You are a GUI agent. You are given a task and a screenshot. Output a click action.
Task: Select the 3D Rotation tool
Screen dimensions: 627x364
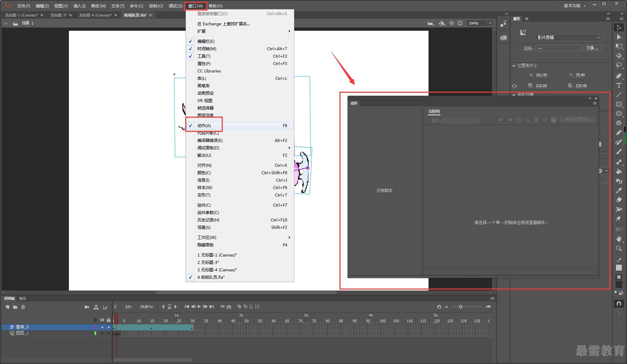(x=619, y=56)
